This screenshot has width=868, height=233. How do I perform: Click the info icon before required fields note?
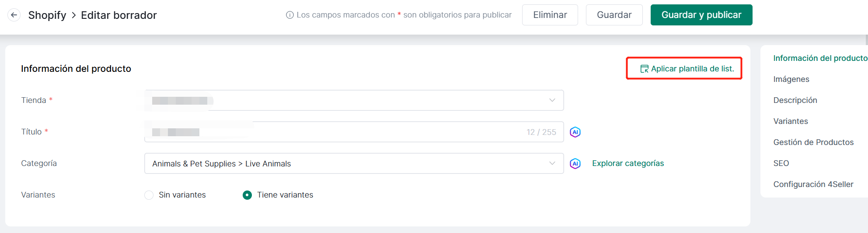(289, 15)
